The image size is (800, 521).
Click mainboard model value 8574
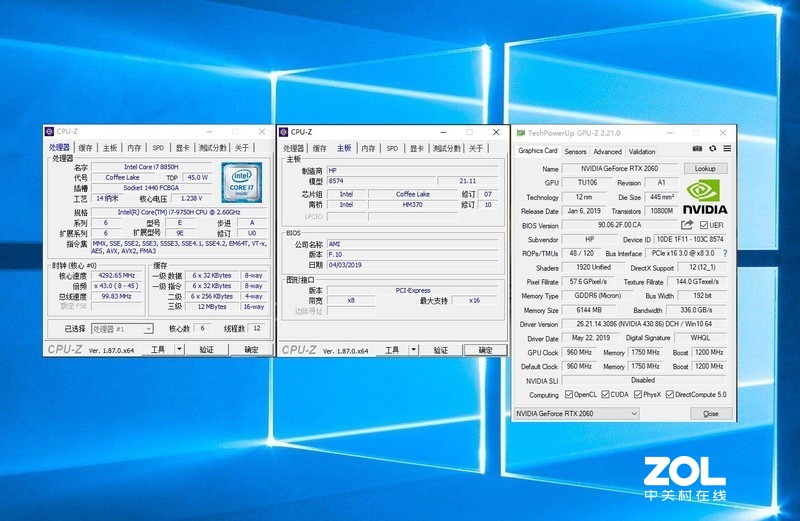tap(381, 181)
